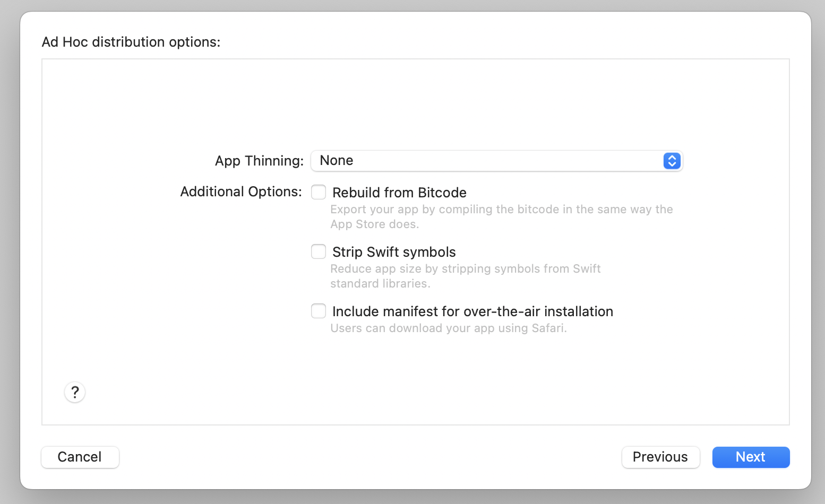Viewport: 825px width, 504px height.
Task: Enable the Rebuild from Bitcode checkbox
Action: (x=319, y=192)
